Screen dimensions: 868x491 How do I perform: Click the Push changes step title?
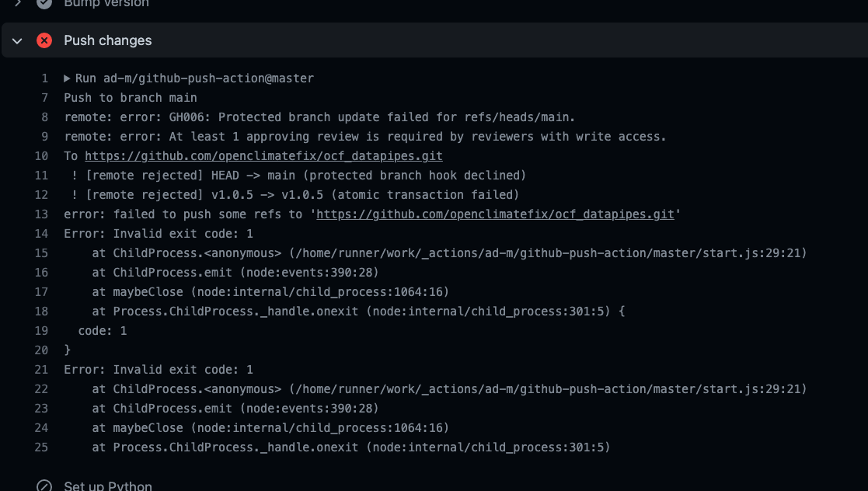click(107, 40)
